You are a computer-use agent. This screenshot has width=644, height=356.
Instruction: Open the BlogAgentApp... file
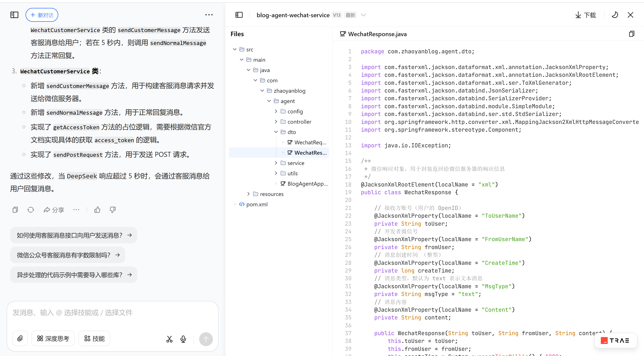coord(304,183)
